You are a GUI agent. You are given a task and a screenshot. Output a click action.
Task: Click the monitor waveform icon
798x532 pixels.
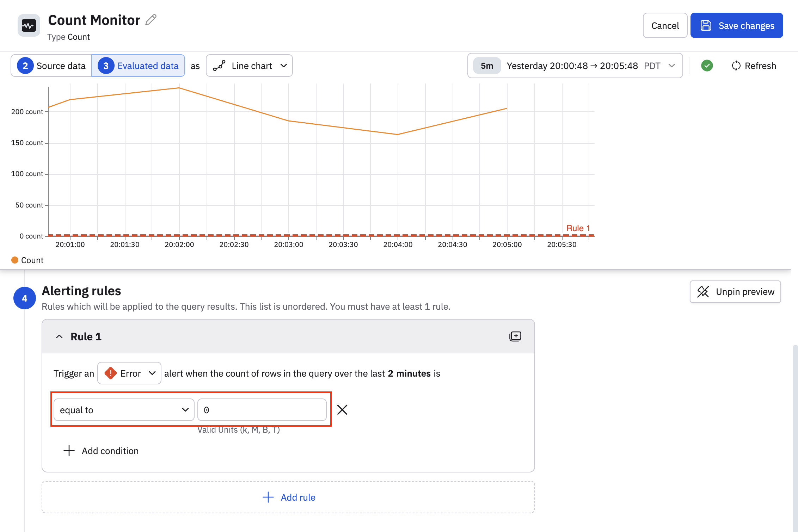(x=29, y=25)
